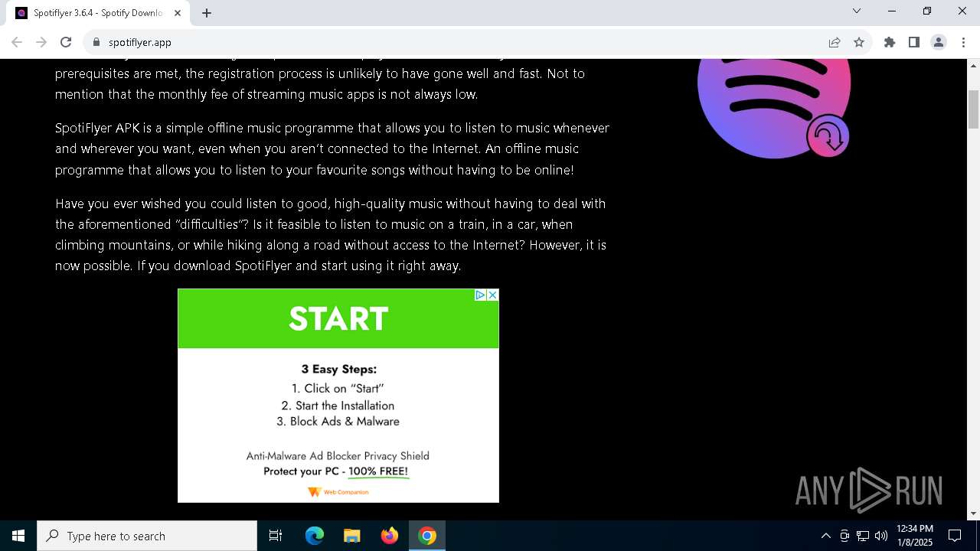980x551 pixels.
Task: Click the Meet Now tray icon
Action: point(844,536)
